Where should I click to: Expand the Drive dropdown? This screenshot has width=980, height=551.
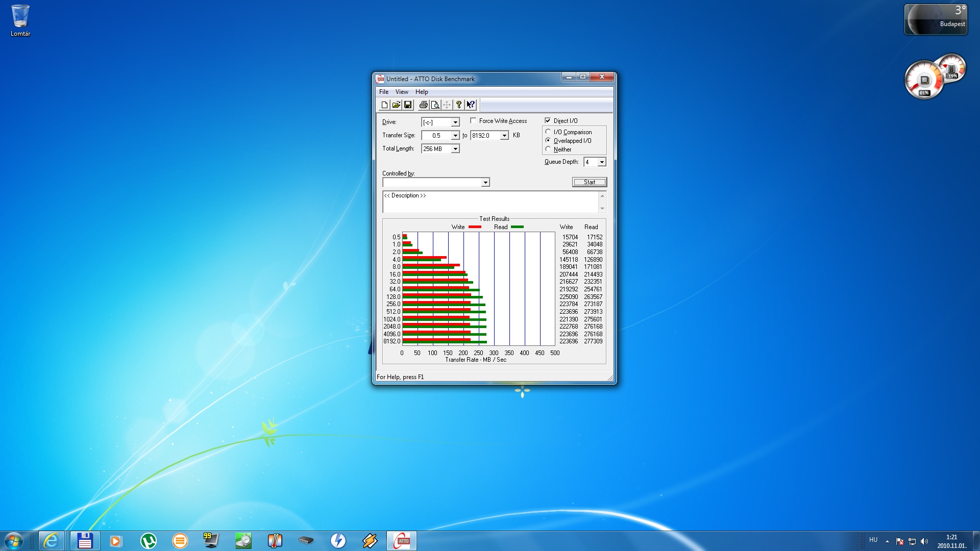point(455,122)
